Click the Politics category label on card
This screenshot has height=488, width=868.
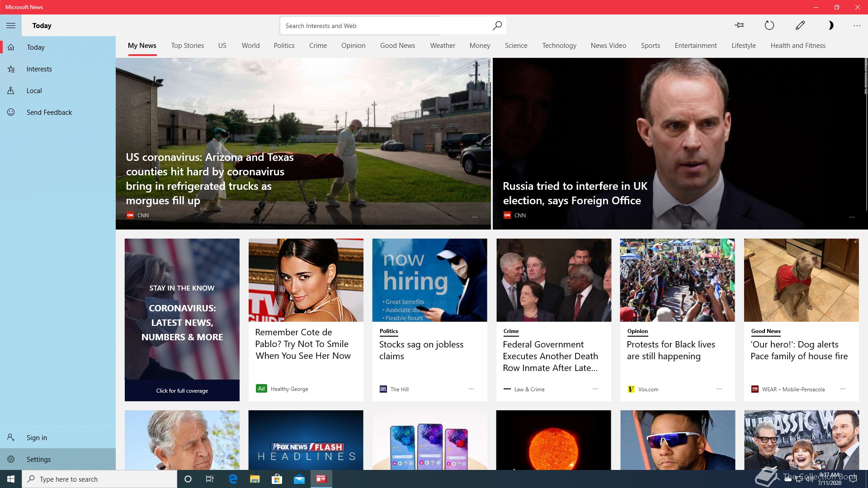(389, 331)
